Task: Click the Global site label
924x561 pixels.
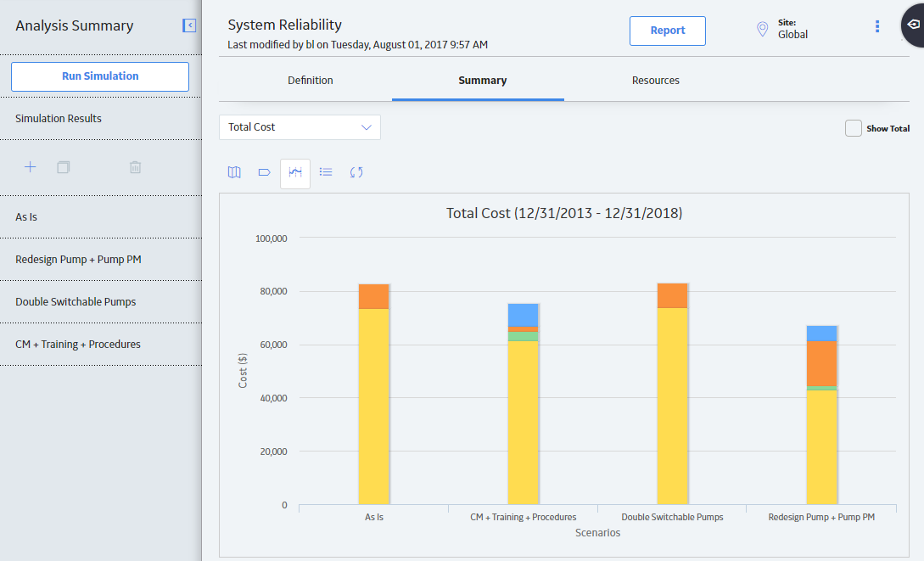Action: pos(792,35)
